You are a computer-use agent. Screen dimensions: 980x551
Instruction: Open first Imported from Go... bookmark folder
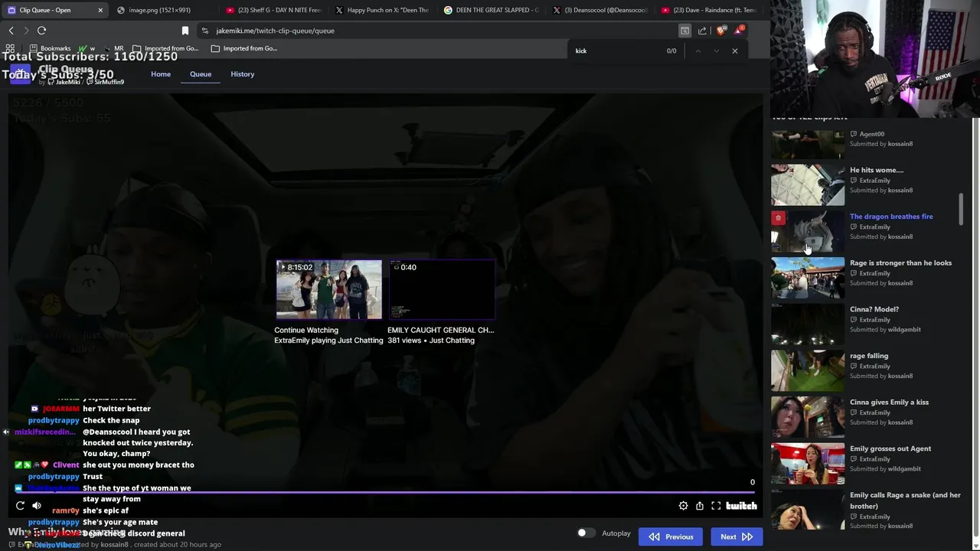tap(164, 48)
